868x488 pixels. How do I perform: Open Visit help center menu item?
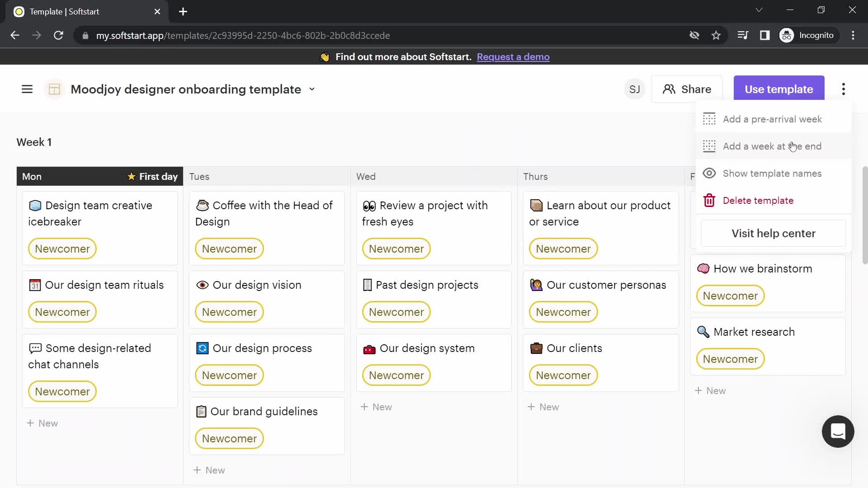[x=773, y=233]
